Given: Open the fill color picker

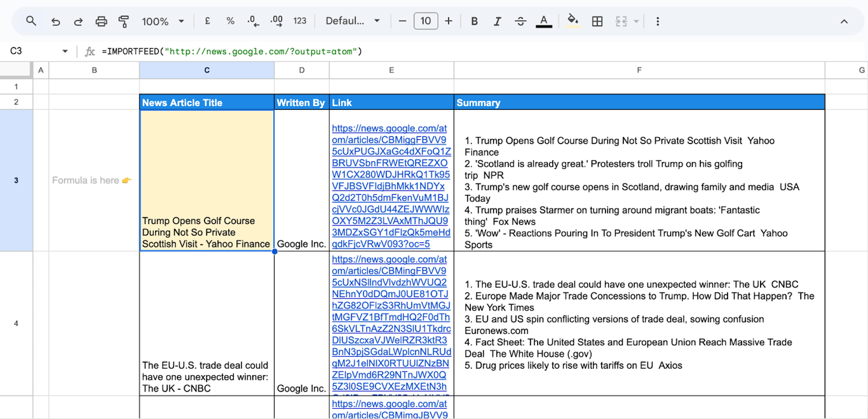Looking at the screenshot, I should click(573, 21).
